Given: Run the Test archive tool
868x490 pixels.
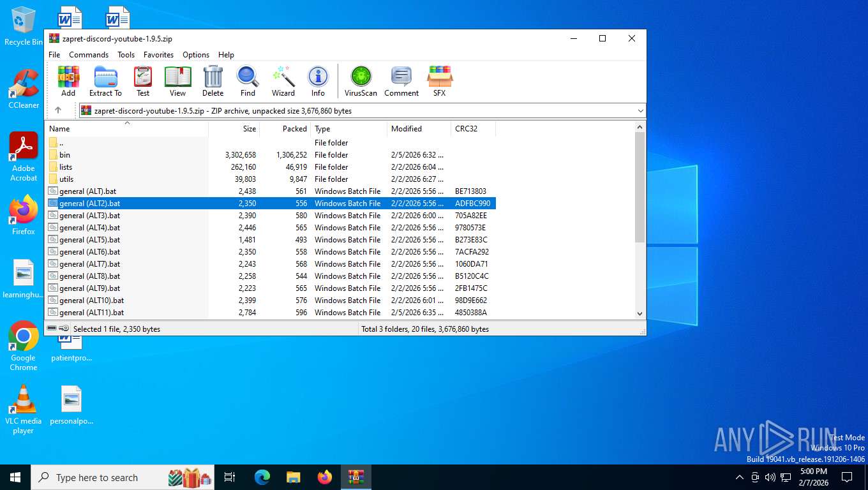Looking at the screenshot, I should coord(143,81).
